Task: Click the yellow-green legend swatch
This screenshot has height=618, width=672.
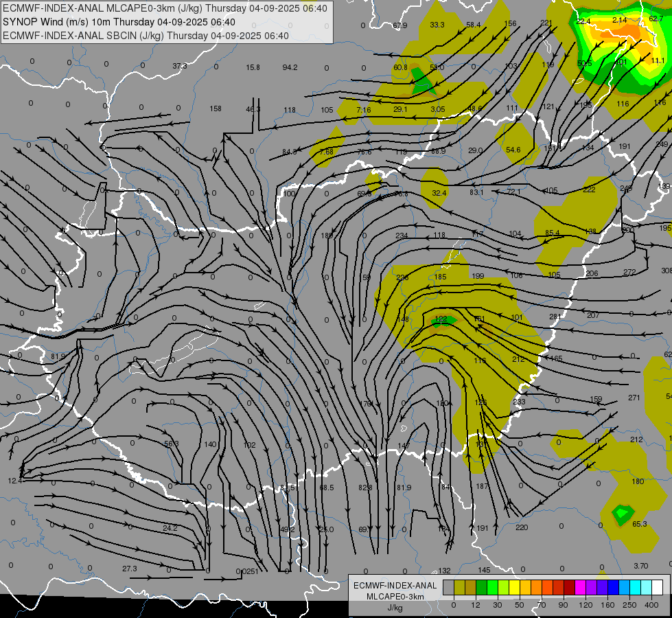Action: tap(504, 588)
